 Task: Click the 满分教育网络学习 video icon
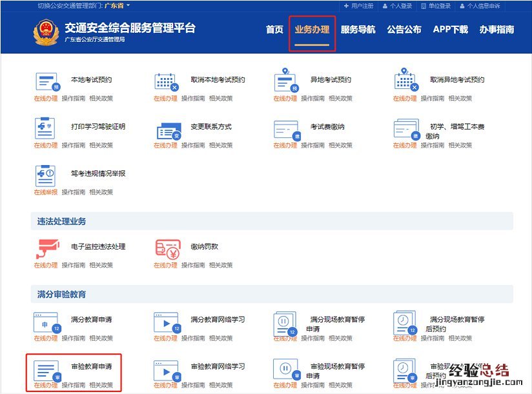point(166,322)
